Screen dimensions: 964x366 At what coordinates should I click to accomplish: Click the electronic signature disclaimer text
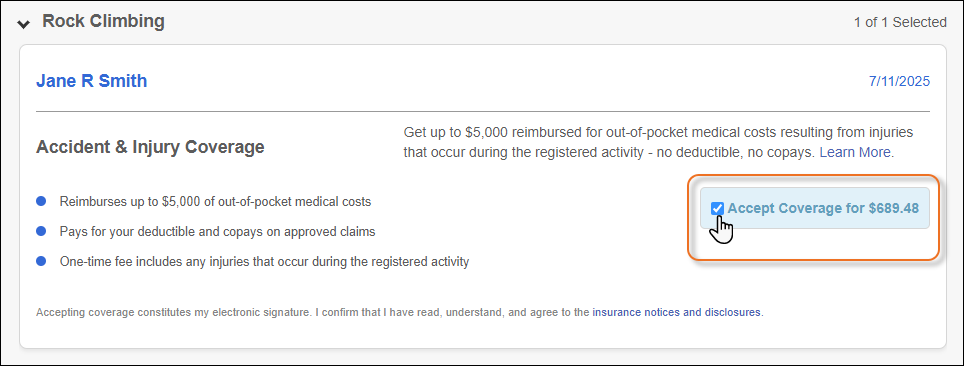point(400,312)
